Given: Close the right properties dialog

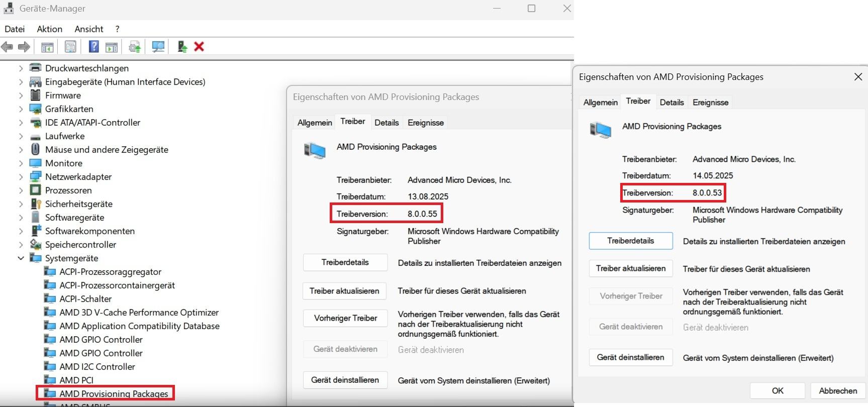Looking at the screenshot, I should coord(858,77).
